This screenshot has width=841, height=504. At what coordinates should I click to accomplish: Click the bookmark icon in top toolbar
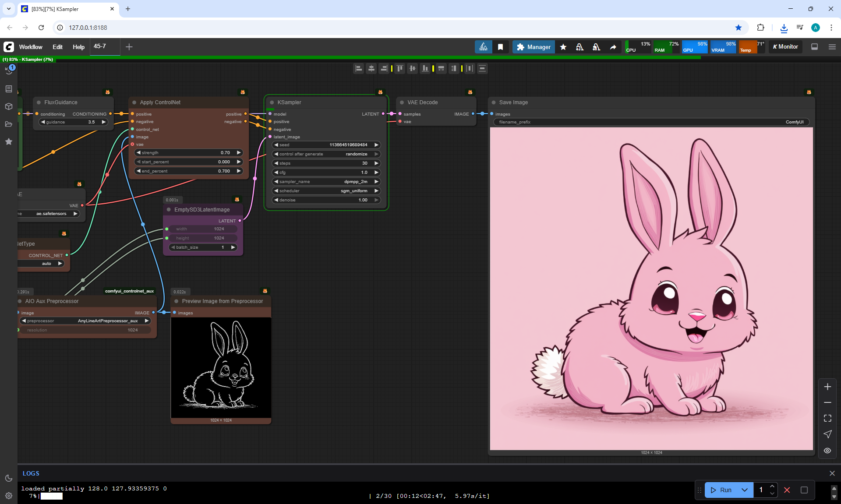(x=500, y=47)
